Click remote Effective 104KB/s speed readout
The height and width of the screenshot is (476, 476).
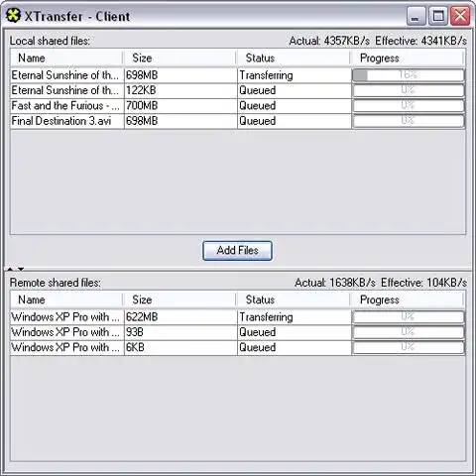(423, 283)
